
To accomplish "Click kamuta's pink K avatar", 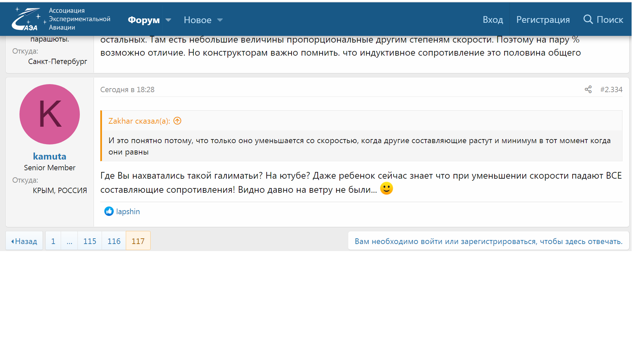I will [x=50, y=114].
